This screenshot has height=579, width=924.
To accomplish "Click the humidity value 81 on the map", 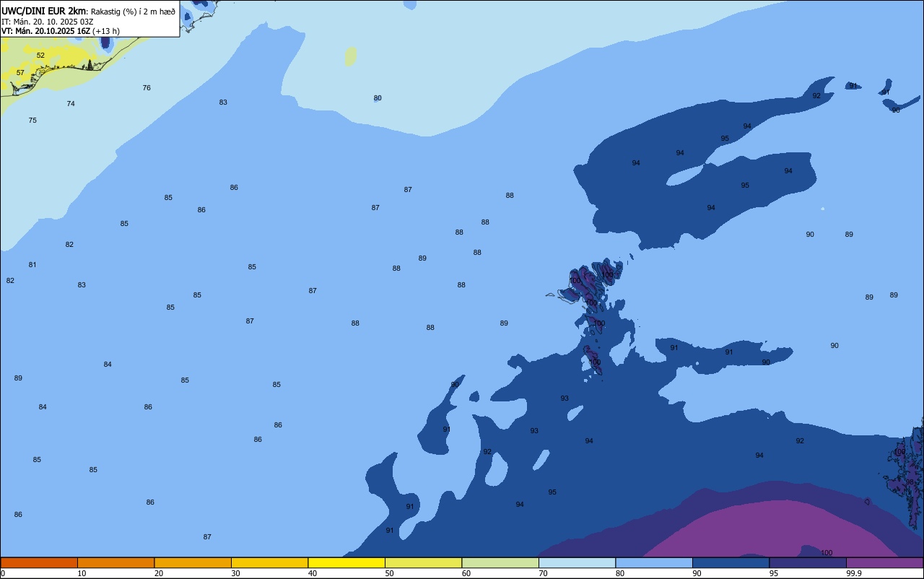I will pyautogui.click(x=32, y=265).
